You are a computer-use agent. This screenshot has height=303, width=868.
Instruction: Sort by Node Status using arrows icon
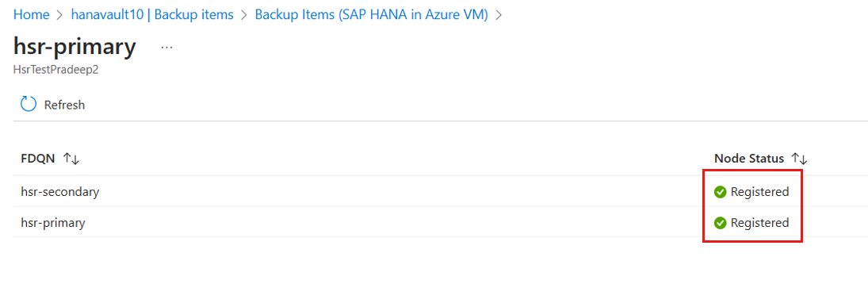pos(800,159)
